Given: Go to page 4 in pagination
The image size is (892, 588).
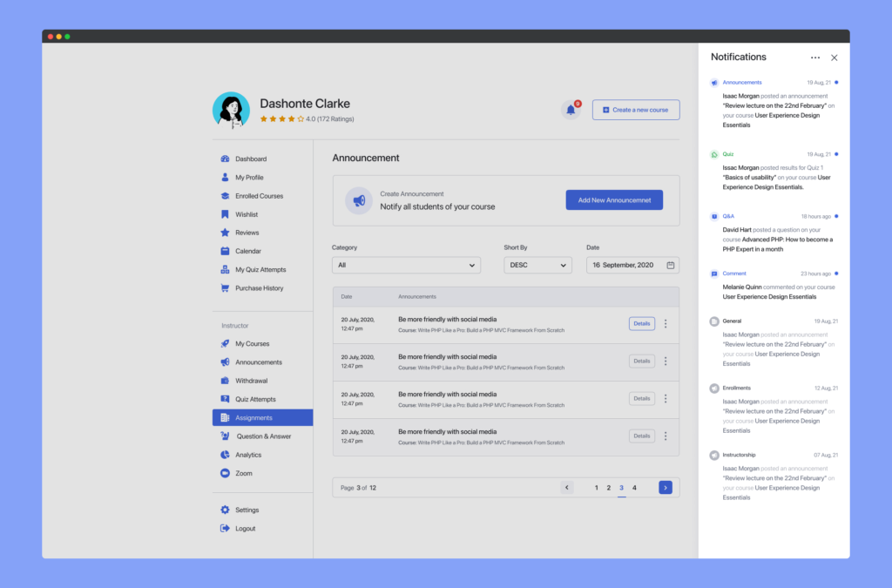Looking at the screenshot, I should tap(634, 488).
